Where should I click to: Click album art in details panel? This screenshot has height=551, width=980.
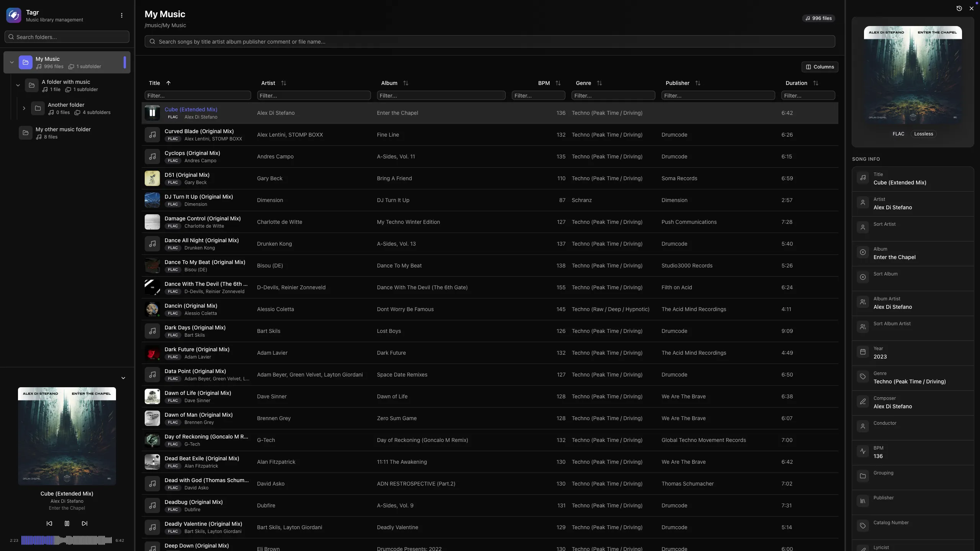point(913,75)
